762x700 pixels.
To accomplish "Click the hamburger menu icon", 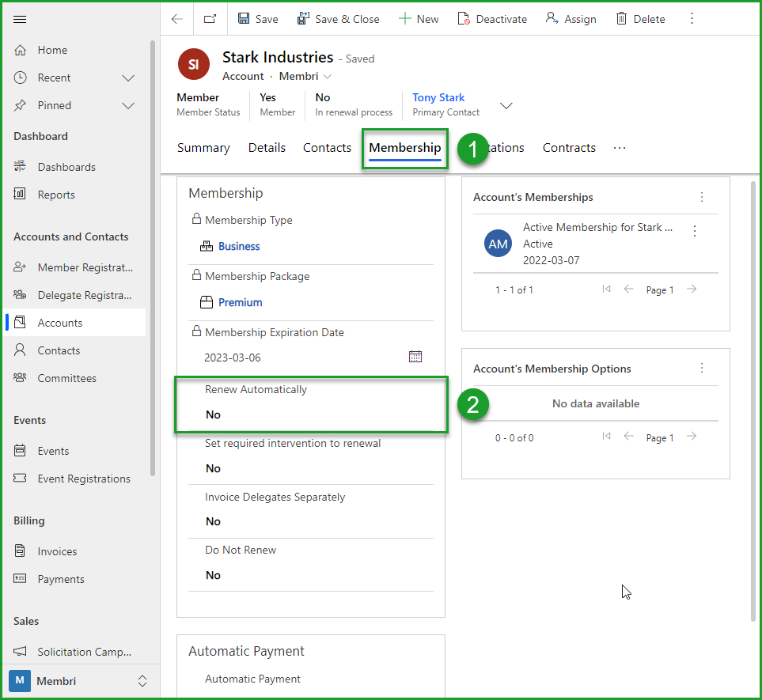I will pyautogui.click(x=21, y=19).
